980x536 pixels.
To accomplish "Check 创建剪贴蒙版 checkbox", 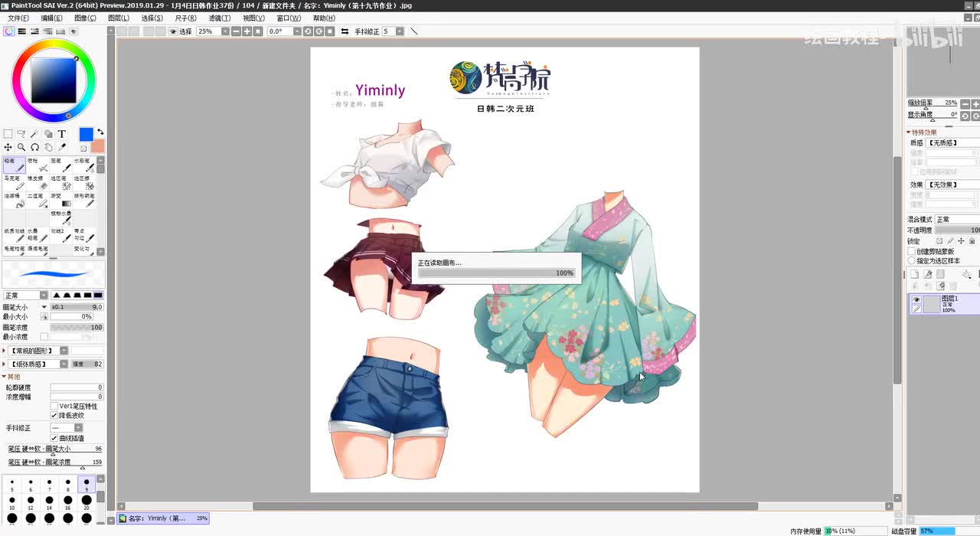I will 912,251.
